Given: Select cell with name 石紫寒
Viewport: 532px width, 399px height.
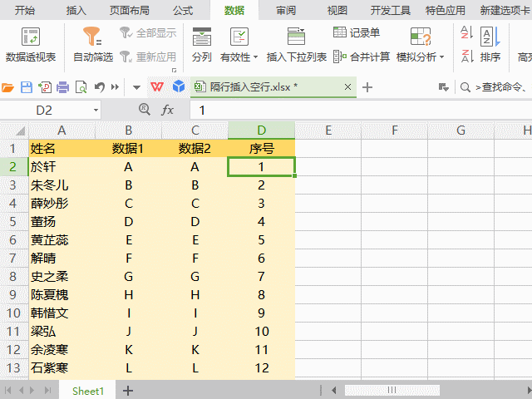Looking at the screenshot, I should point(62,368).
